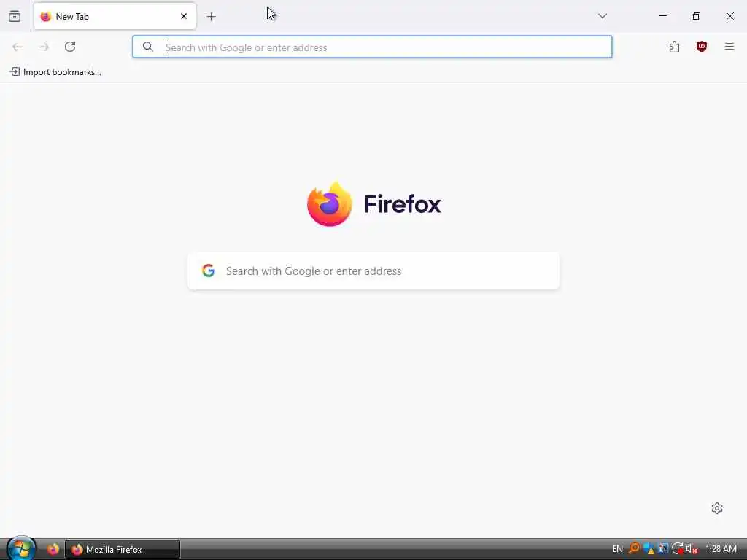Click the orange magnifier tray icon
The height and width of the screenshot is (560, 747).
[x=634, y=548]
